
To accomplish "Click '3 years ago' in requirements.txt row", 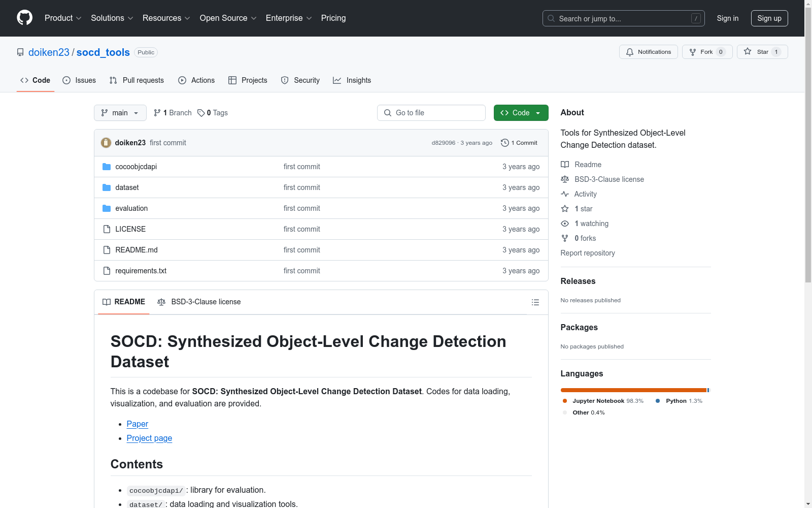I will tap(521, 271).
